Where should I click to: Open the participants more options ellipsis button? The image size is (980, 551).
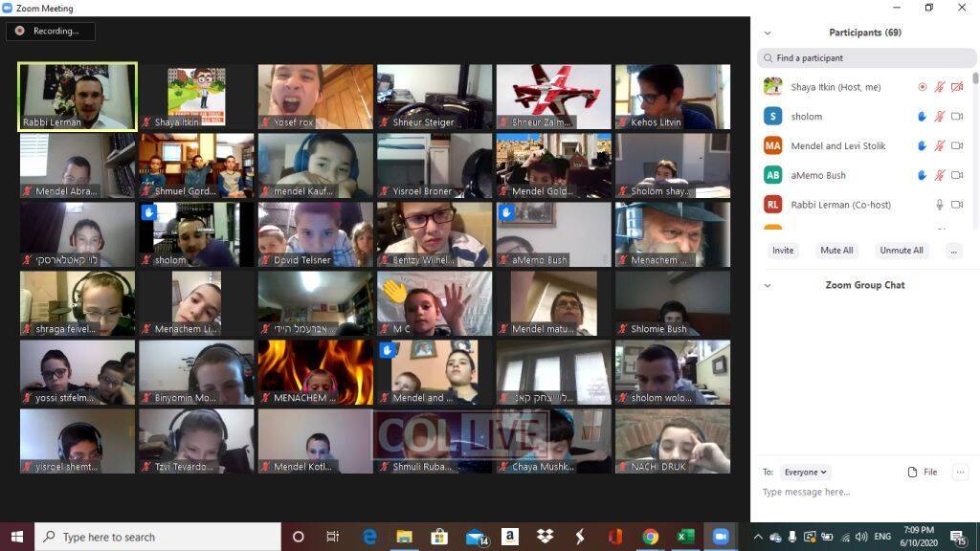click(953, 251)
